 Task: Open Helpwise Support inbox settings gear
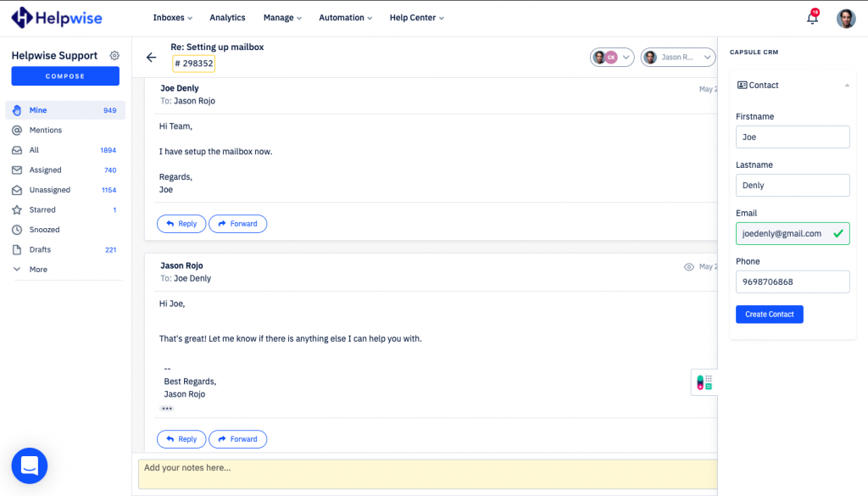114,56
